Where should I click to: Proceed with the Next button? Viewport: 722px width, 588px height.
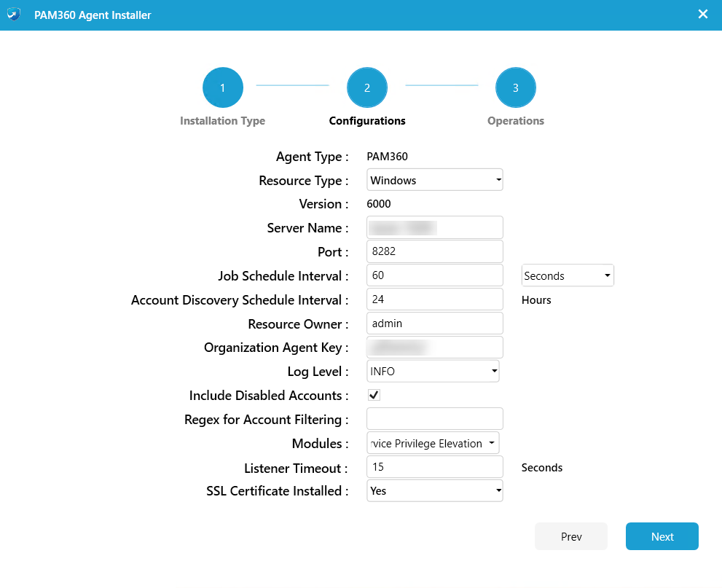[662, 536]
